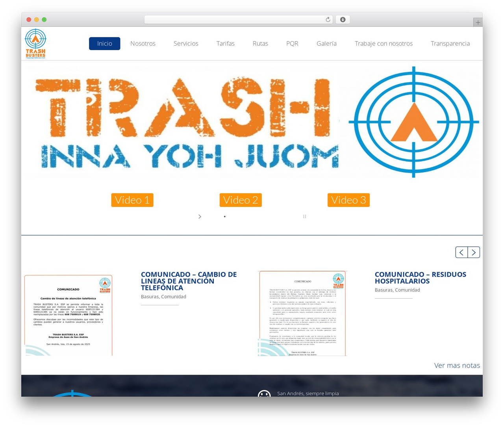Viewport: 504px width, 427px height.
Task: Open the Galería page
Action: [326, 43]
